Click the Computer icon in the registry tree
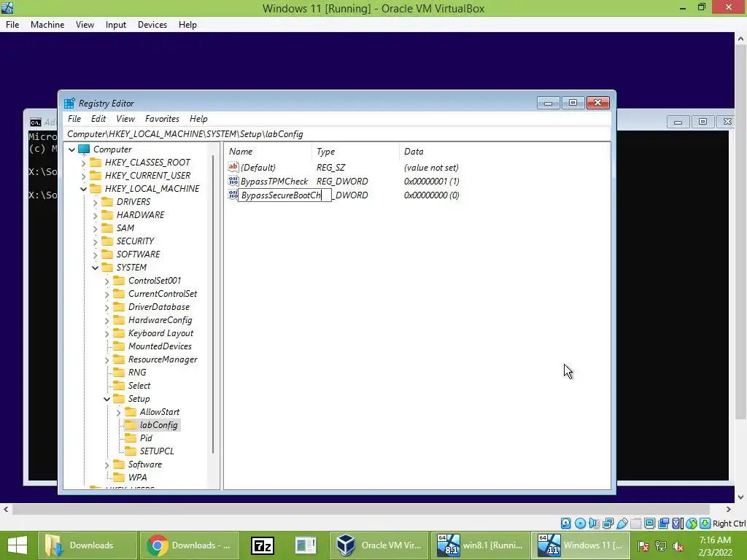This screenshot has height=560, width=747. (84, 149)
